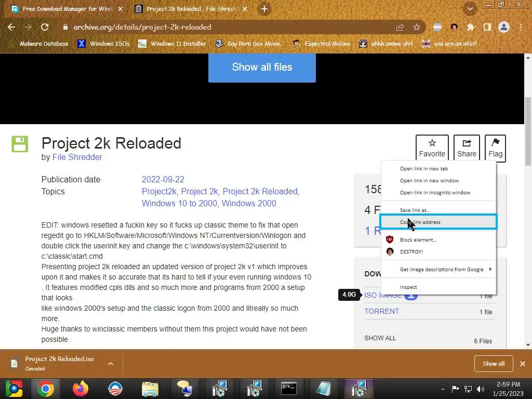The height and width of the screenshot is (399, 532).
Task: Show hidden system tray icons
Action: pyautogui.click(x=443, y=389)
